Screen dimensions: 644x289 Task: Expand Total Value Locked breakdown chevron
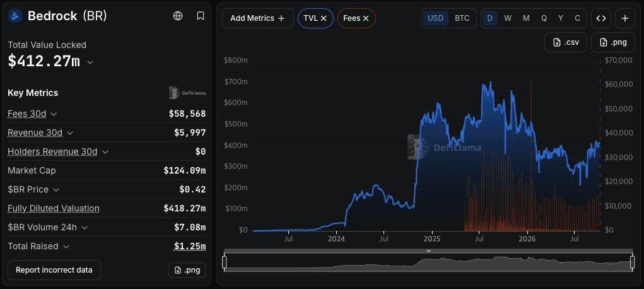[x=90, y=62]
